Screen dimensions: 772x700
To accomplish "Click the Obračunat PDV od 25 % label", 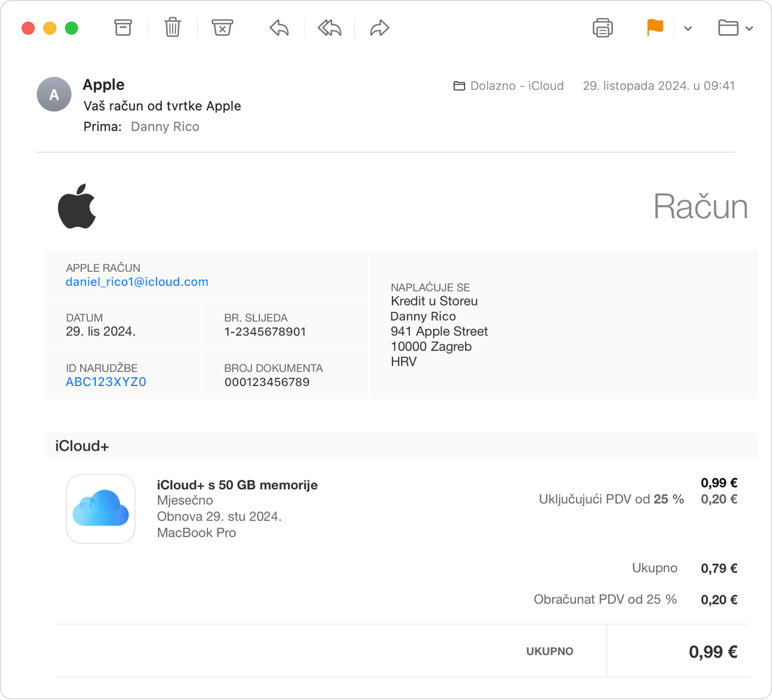I will tap(605, 599).
